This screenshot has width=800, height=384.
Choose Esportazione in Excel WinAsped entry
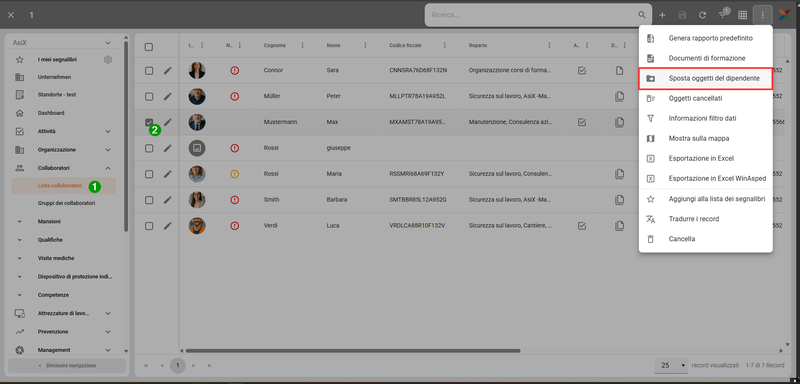tap(706, 178)
